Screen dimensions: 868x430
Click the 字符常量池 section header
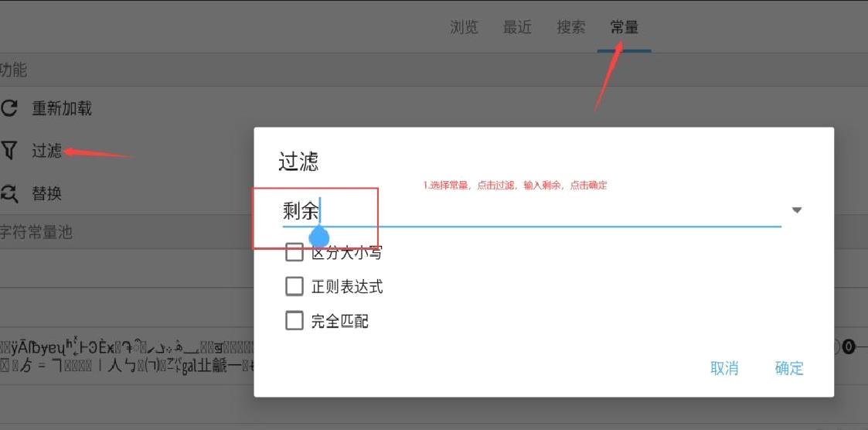point(36,232)
